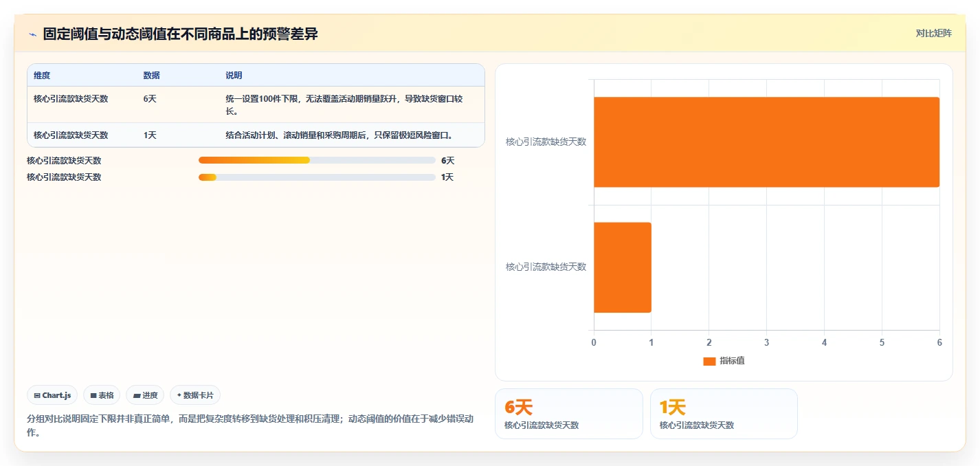The image size is (980, 466).
Task: Click the summary text starting 分组对比说明固定下限
Action: 250,425
